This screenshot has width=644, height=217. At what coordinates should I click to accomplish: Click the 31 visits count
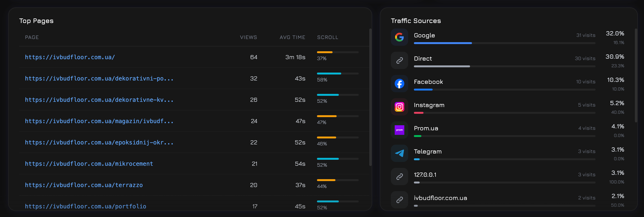click(586, 35)
